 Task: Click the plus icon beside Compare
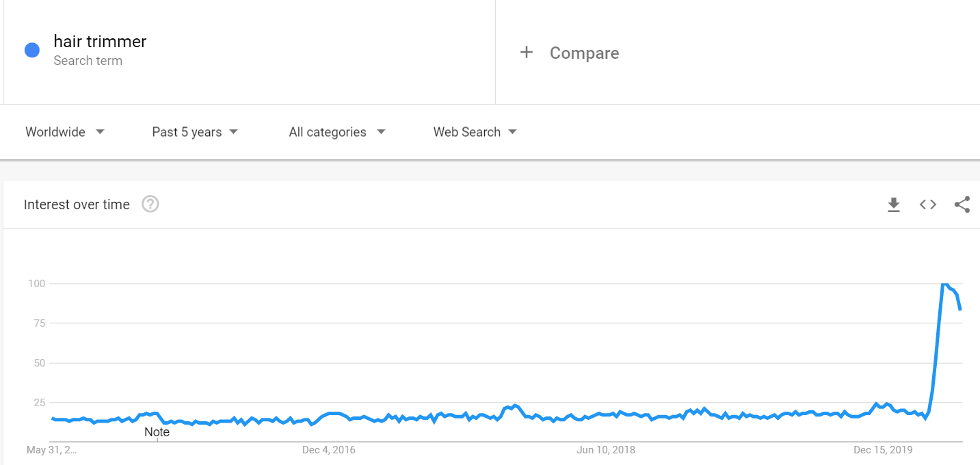click(x=526, y=53)
